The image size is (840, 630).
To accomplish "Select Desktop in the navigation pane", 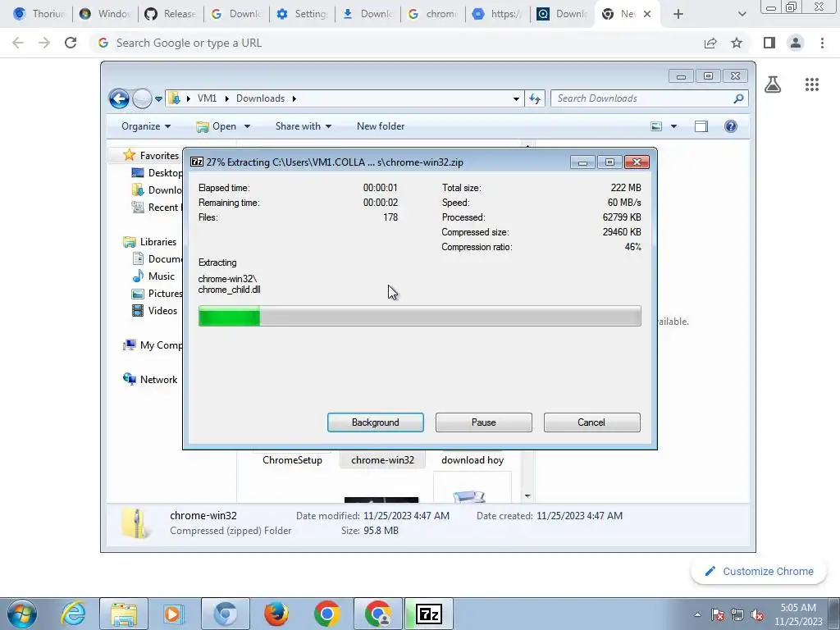I will pyautogui.click(x=157, y=172).
